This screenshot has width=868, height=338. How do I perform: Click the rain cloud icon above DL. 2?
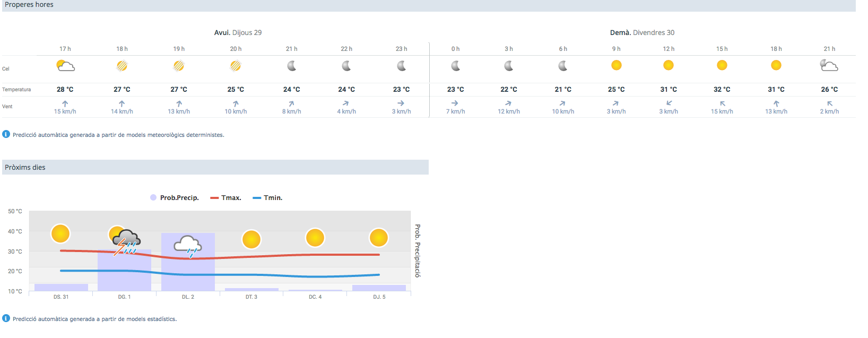click(188, 245)
